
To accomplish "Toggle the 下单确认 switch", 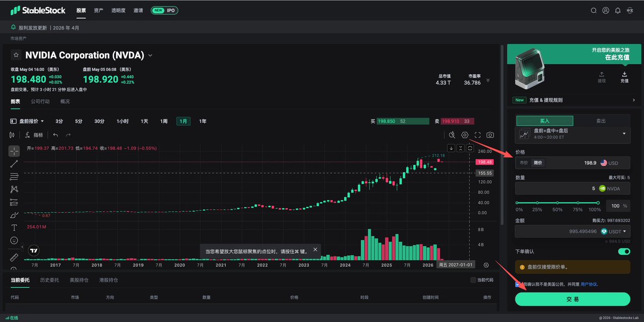I will [624, 251].
